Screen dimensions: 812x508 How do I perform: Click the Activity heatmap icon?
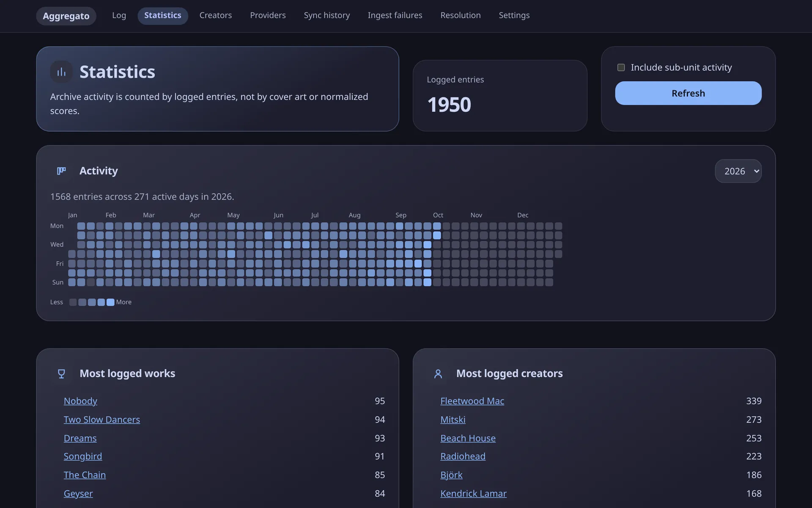(61, 171)
